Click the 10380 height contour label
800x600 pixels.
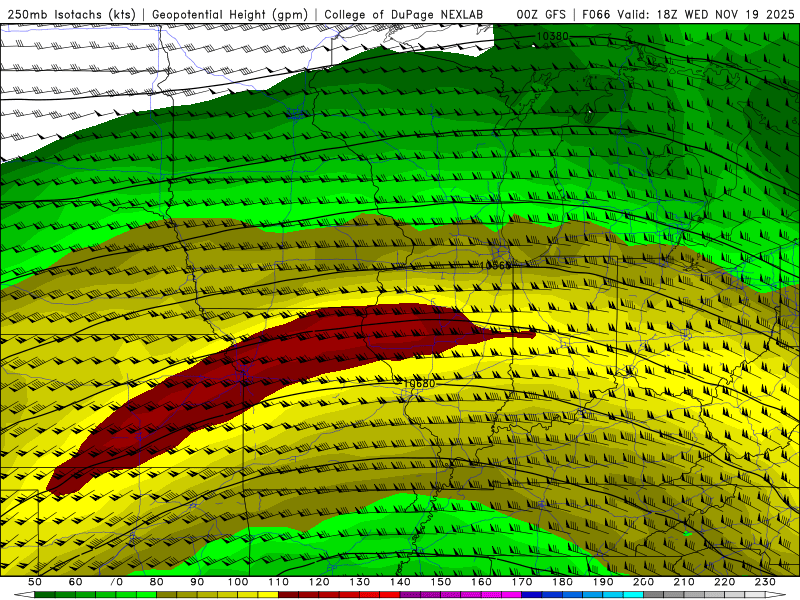click(552, 36)
